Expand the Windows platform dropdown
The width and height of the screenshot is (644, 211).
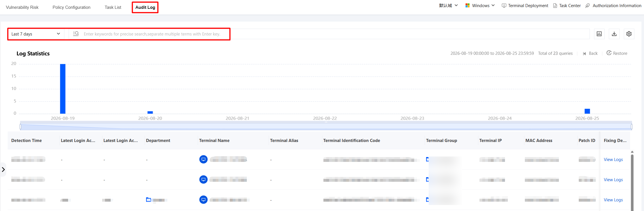(x=480, y=5)
